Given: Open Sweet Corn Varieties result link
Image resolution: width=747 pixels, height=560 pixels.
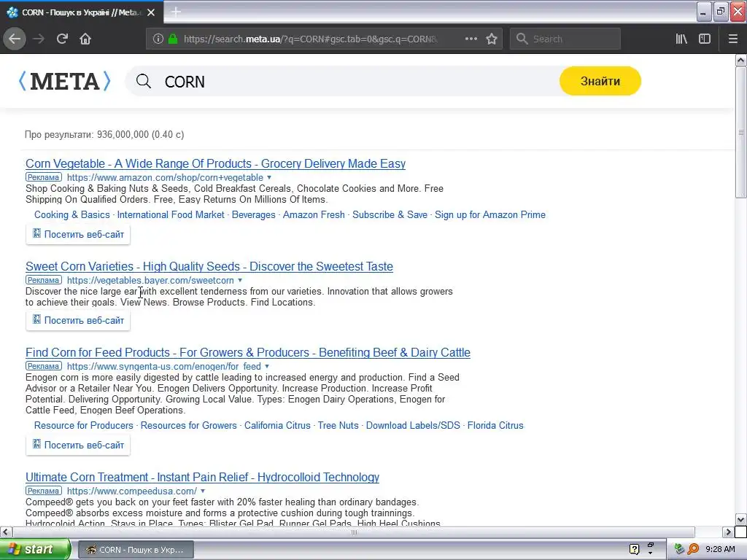Looking at the screenshot, I should tap(209, 267).
